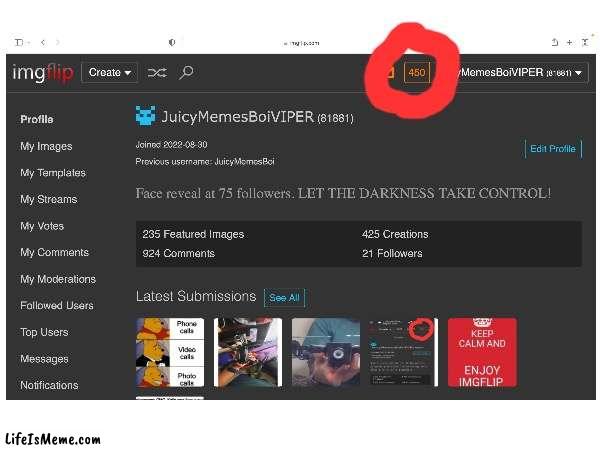The height and width of the screenshot is (450, 600).
Task: Click the shuffle random meme icon
Action: [157, 73]
